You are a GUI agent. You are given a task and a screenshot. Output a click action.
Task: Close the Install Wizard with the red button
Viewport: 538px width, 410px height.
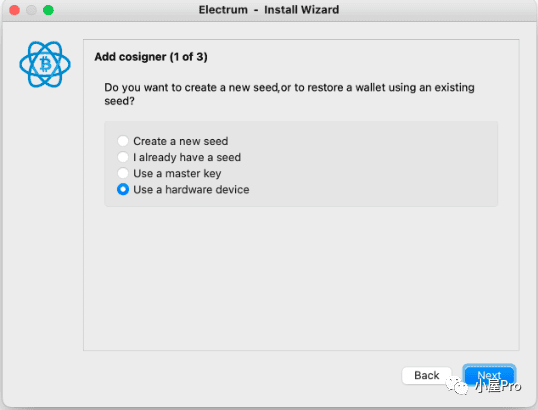pyautogui.click(x=14, y=10)
